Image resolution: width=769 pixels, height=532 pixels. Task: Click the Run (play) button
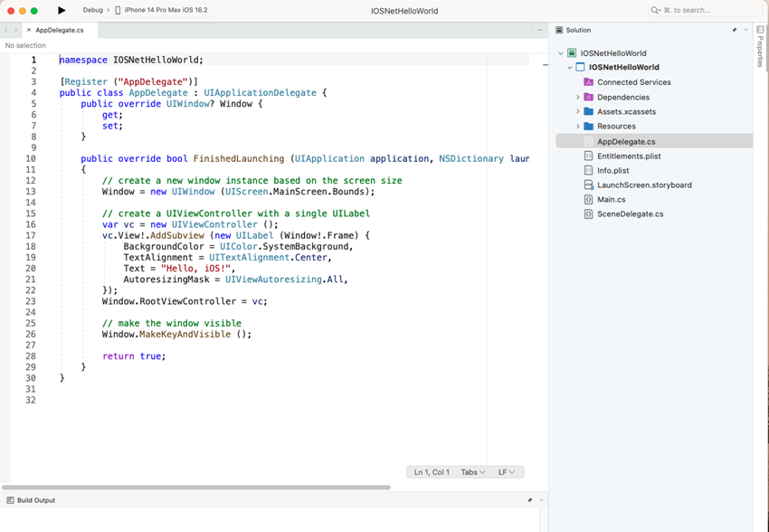point(62,10)
